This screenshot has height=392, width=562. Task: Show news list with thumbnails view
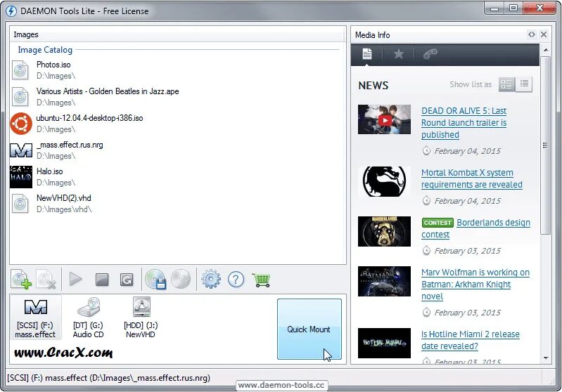coord(507,84)
